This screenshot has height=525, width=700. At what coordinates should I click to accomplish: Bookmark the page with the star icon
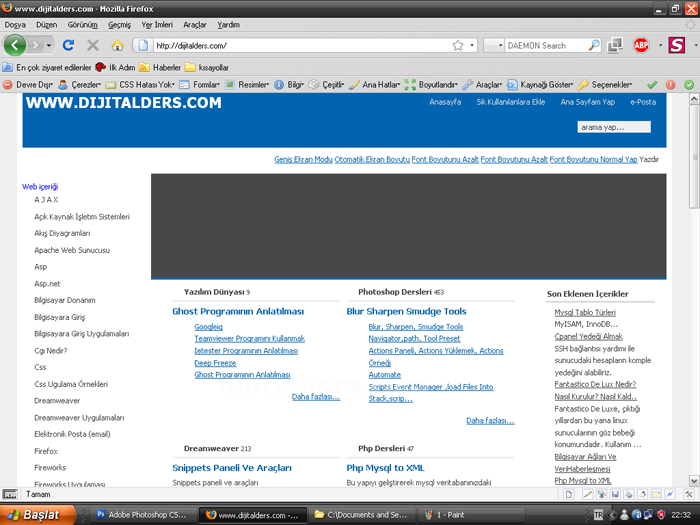(458, 45)
